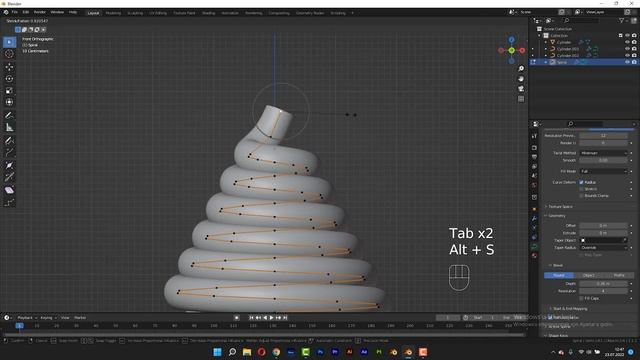Open timeline Keying dropdown

pyautogui.click(x=49, y=318)
